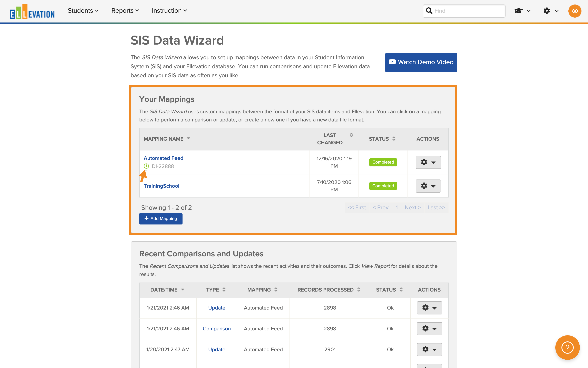Screen dimensions: 588x368
Task: Go to First page of mappings
Action: pos(357,208)
